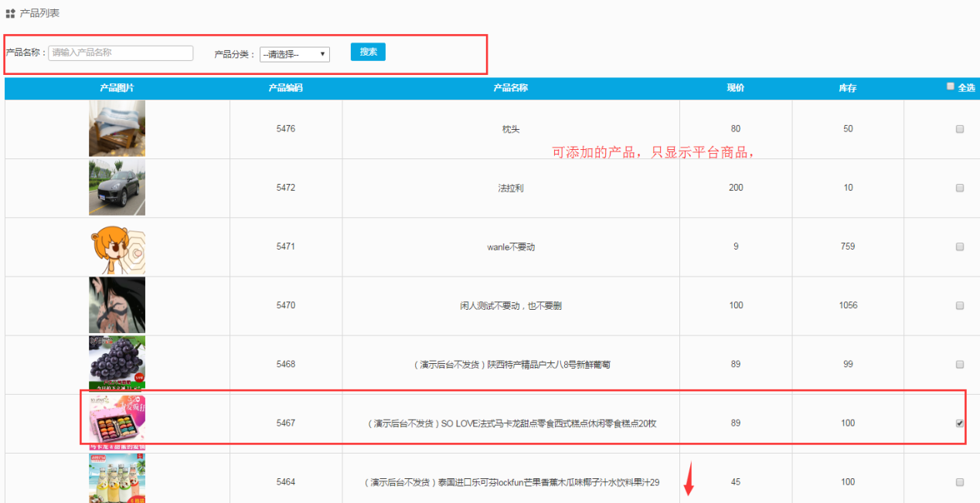The image size is (980, 503).
Task: Select the checkbox for product 5464
Action: coord(960,482)
